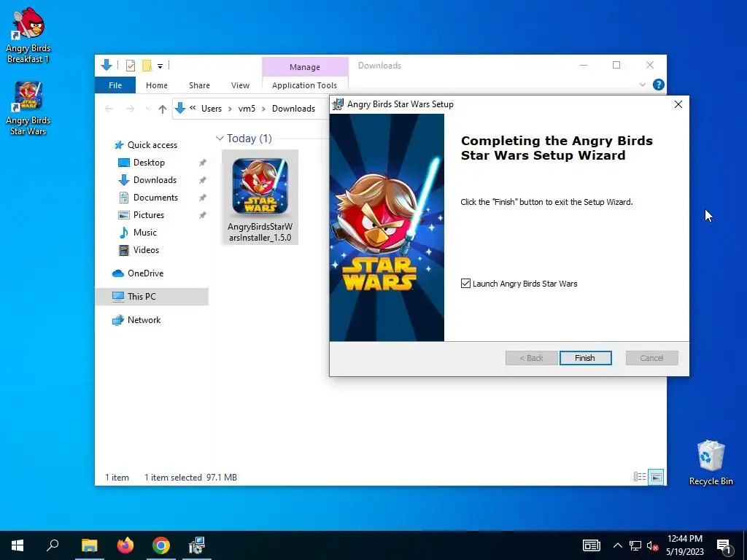
Task: Uncheck Launch Angry Birds Star Wars checkbox
Action: tap(465, 284)
